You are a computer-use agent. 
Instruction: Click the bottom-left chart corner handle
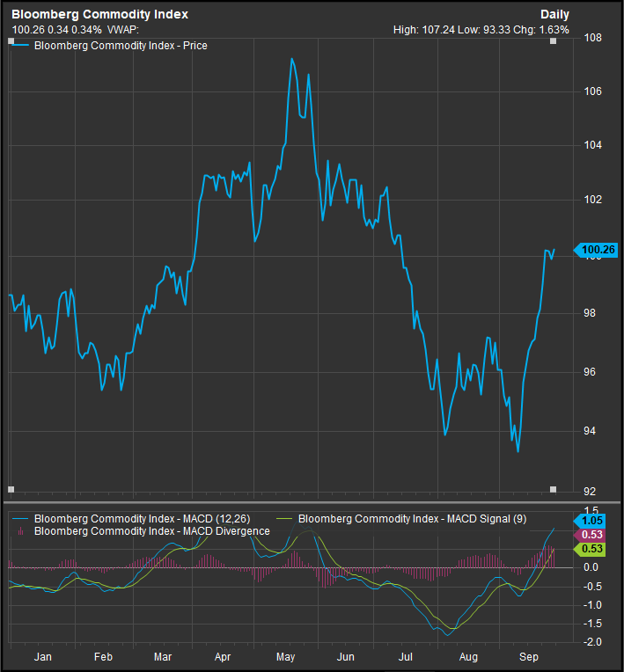[x=11, y=489]
